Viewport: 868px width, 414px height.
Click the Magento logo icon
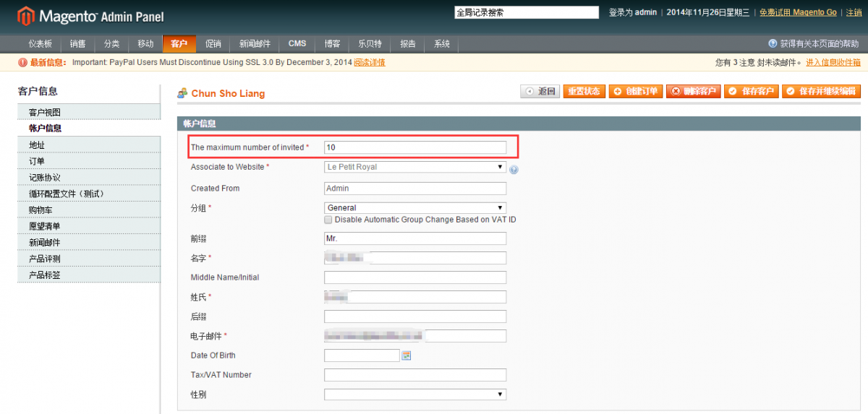25,15
